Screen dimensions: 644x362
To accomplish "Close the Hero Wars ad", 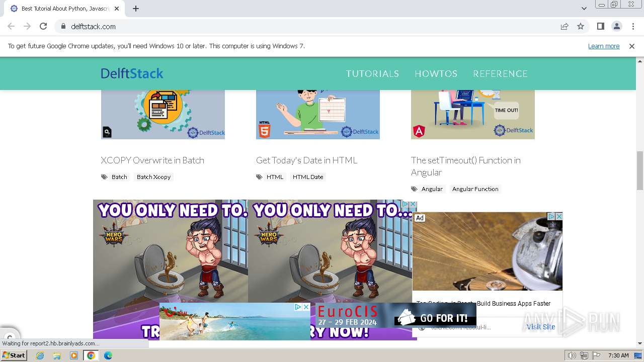I will click(413, 204).
